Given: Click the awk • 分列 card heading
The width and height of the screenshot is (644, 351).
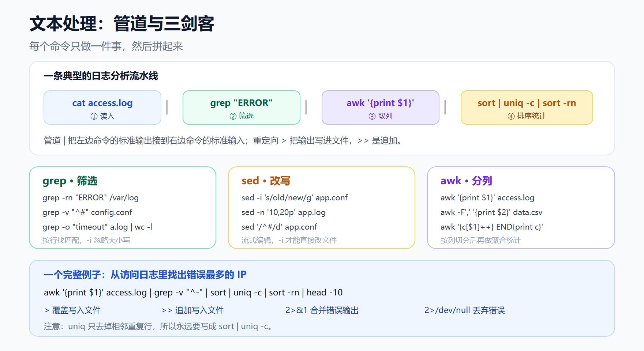Looking at the screenshot, I should [x=467, y=181].
